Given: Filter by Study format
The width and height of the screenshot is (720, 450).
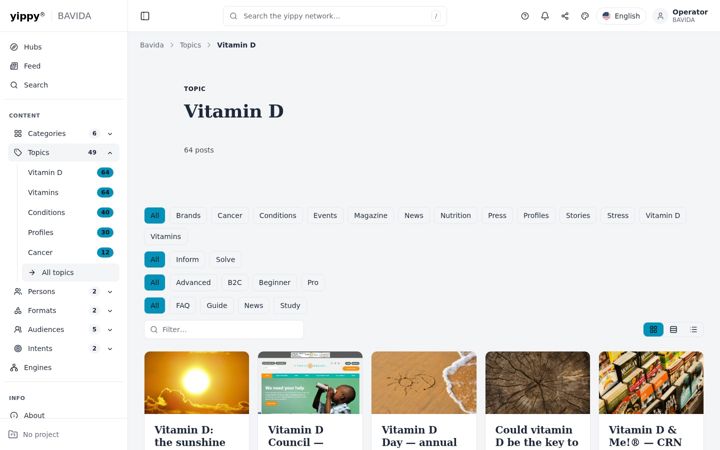Looking at the screenshot, I should (290, 305).
